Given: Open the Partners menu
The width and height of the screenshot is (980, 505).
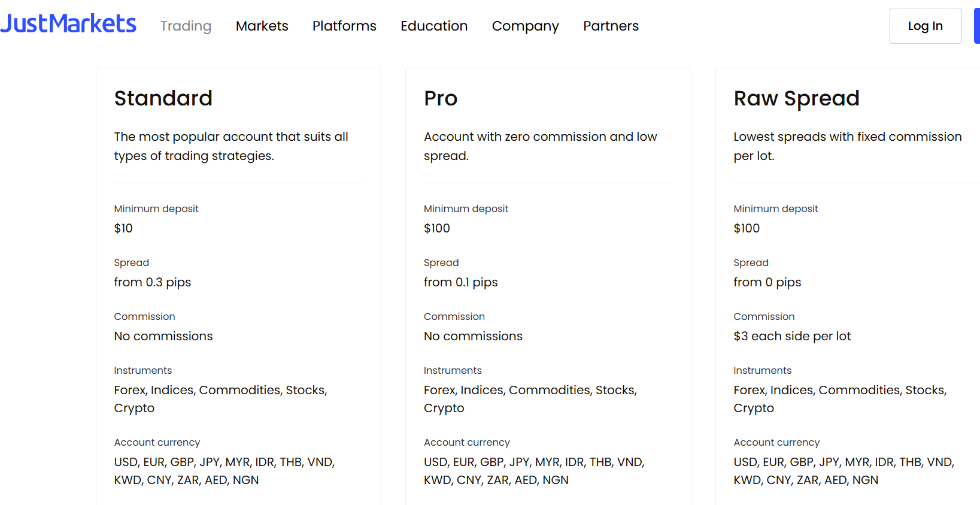Looking at the screenshot, I should click(611, 26).
